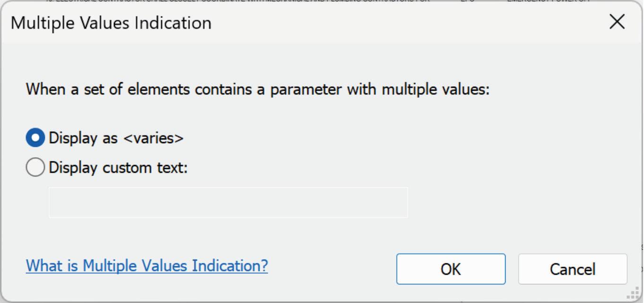Click the "Display custom text:" label text
644x303 pixels.
point(118,168)
